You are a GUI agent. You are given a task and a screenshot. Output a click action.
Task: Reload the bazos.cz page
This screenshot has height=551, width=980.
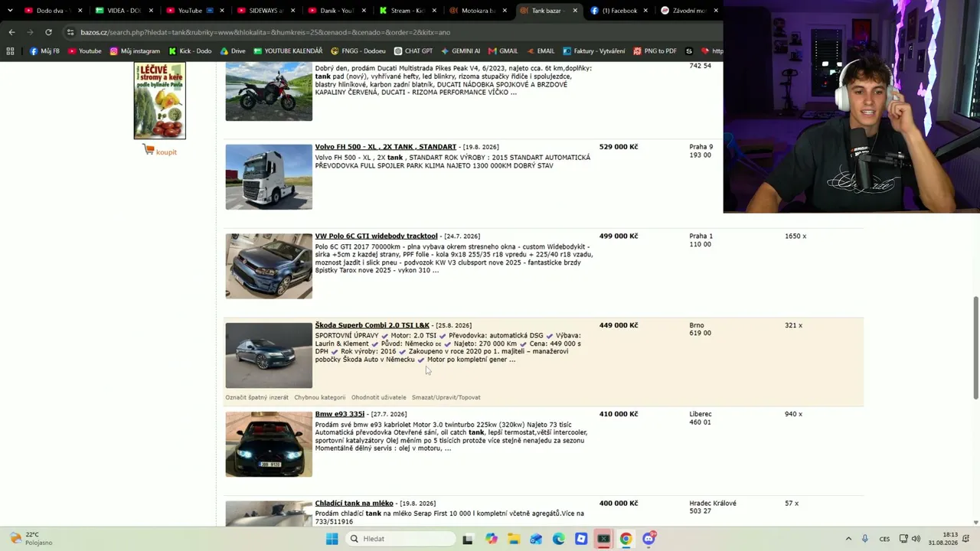tap(48, 32)
